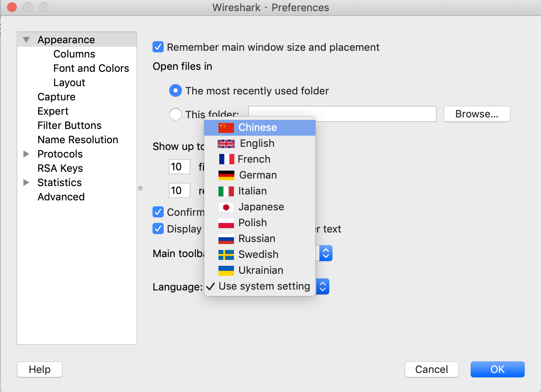This screenshot has height=392, width=541.
Task: Pick German in the language menu
Action: point(260,175)
